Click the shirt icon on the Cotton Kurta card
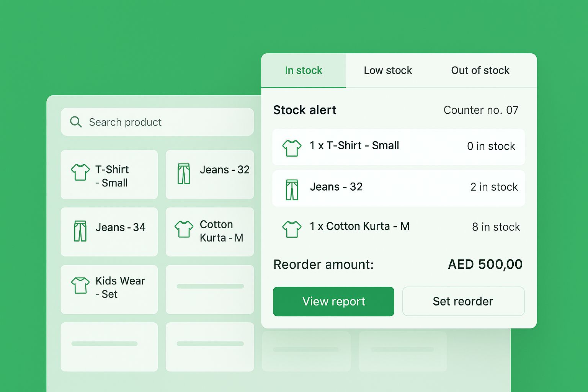Viewport: 588px width, 392px height. pos(184,229)
